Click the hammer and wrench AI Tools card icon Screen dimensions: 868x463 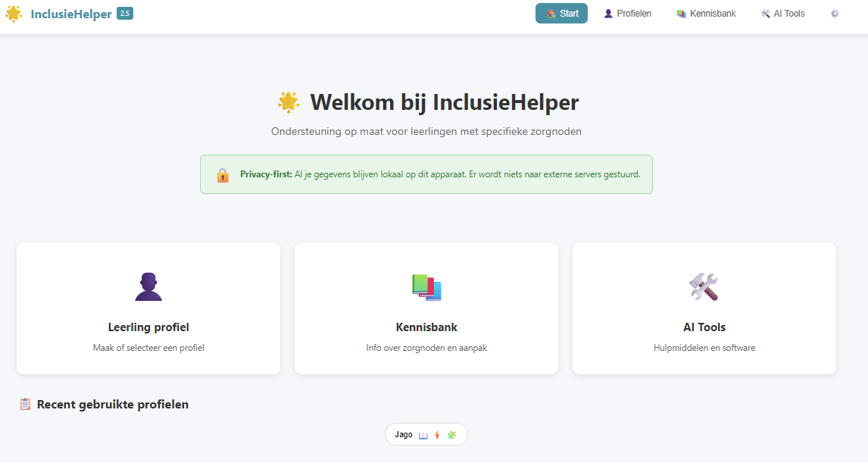pyautogui.click(x=704, y=286)
